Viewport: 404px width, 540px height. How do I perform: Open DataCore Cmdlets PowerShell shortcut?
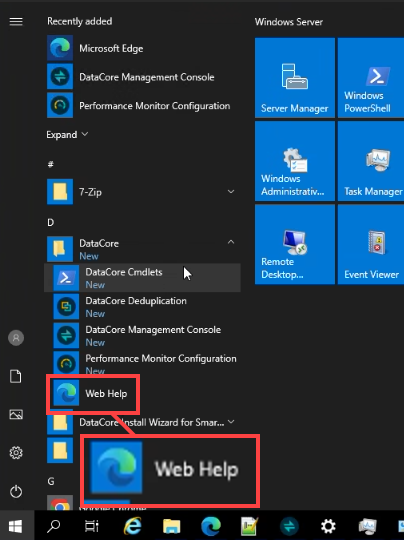click(x=142, y=278)
